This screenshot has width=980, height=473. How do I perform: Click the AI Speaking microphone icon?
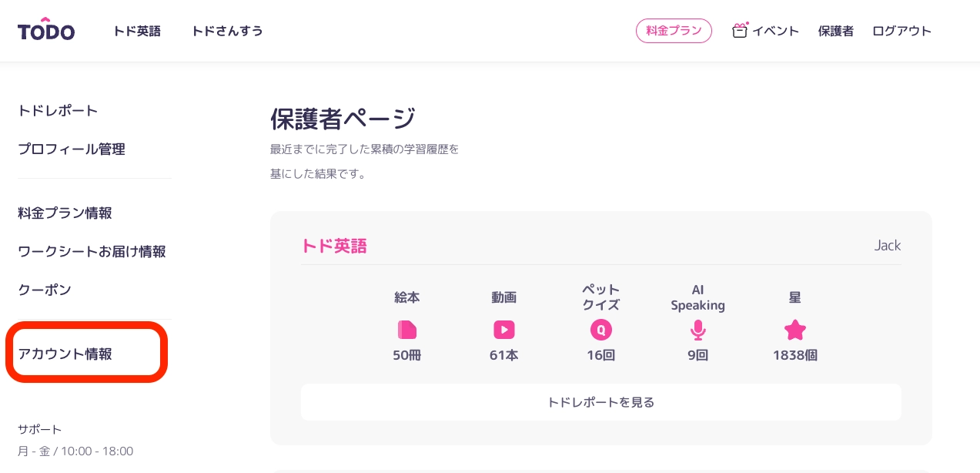coord(697,330)
